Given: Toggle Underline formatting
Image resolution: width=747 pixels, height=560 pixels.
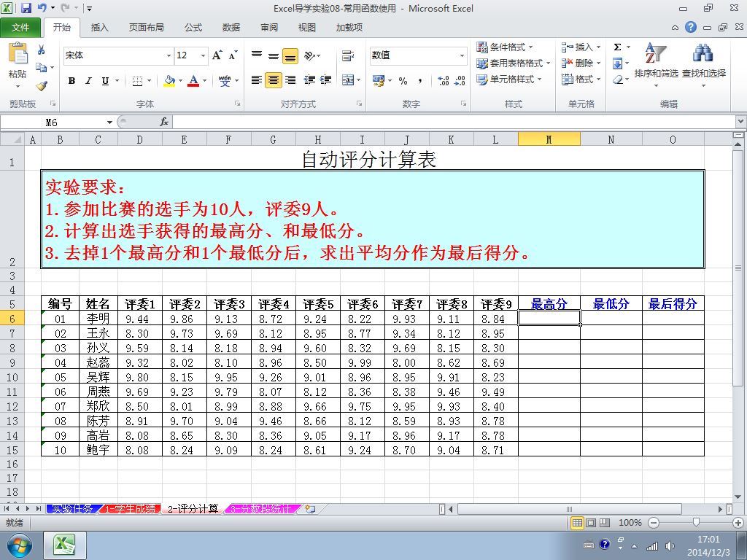Looking at the screenshot, I should coord(105,80).
